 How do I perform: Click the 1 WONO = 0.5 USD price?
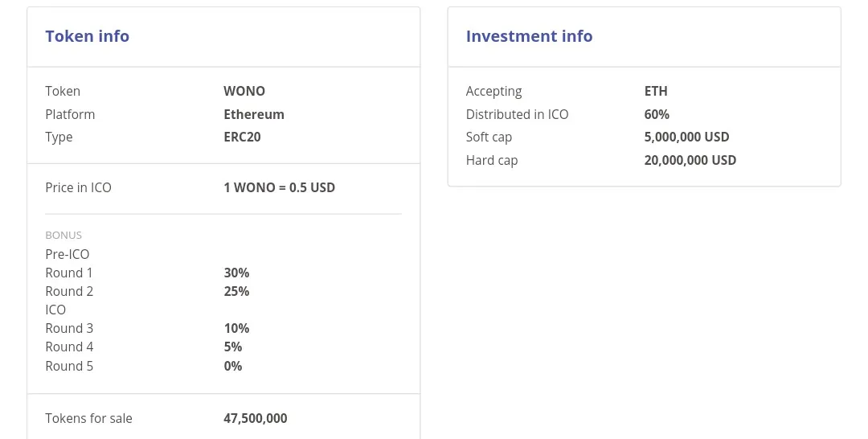pyautogui.click(x=280, y=187)
